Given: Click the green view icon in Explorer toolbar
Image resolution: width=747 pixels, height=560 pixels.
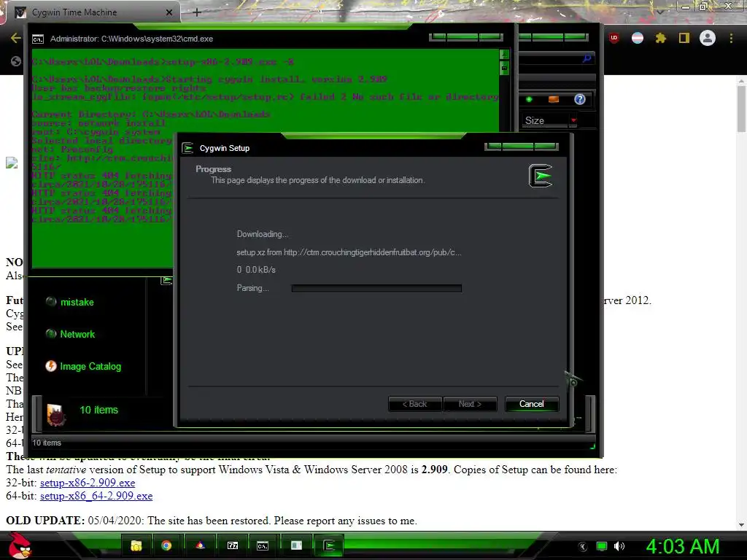Looking at the screenshot, I should (529, 99).
